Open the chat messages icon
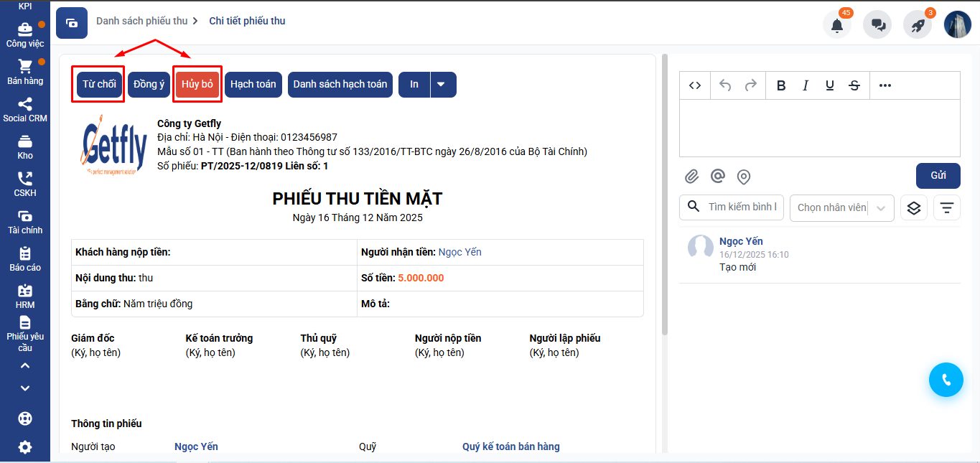The image size is (980, 463). 877,24
